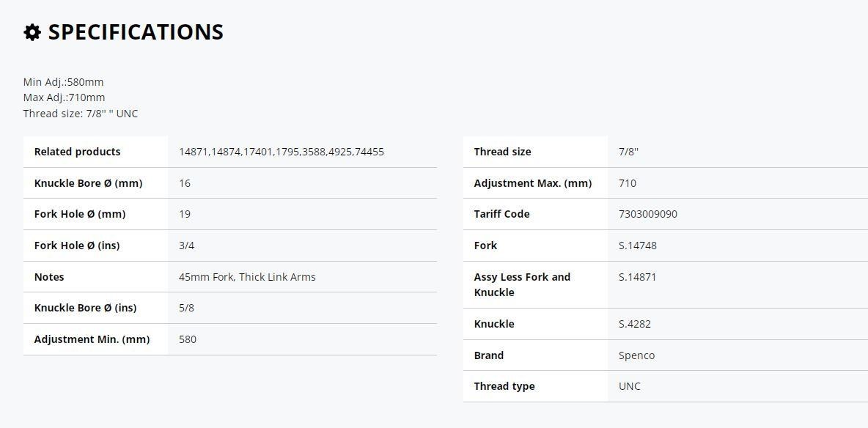Open the Knuckle part number S.4282
Image resolution: width=868 pixels, height=428 pixels.
point(634,324)
